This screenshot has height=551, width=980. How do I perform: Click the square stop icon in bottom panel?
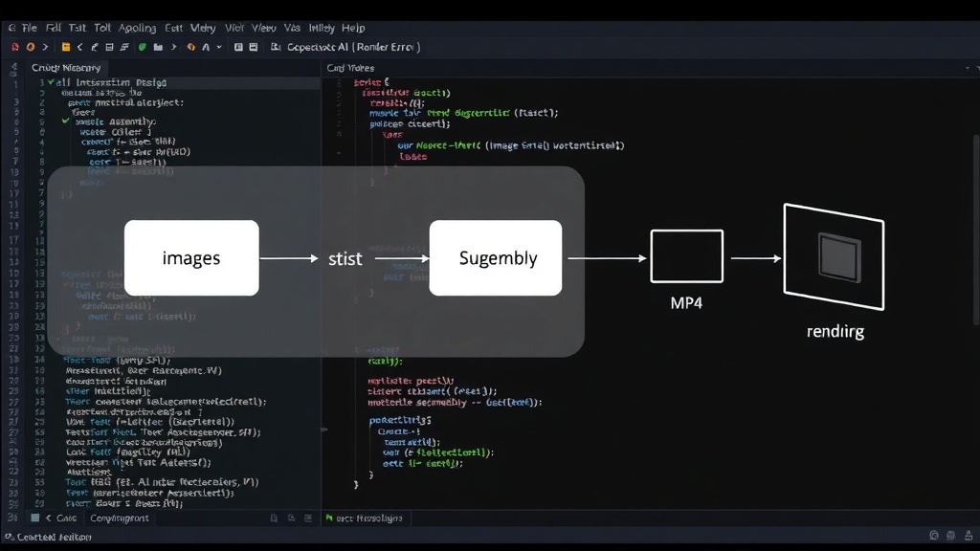[x=35, y=518]
